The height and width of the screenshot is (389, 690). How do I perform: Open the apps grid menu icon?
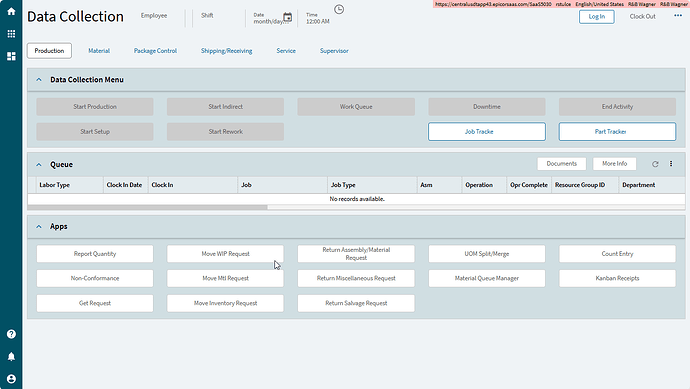[x=11, y=34]
